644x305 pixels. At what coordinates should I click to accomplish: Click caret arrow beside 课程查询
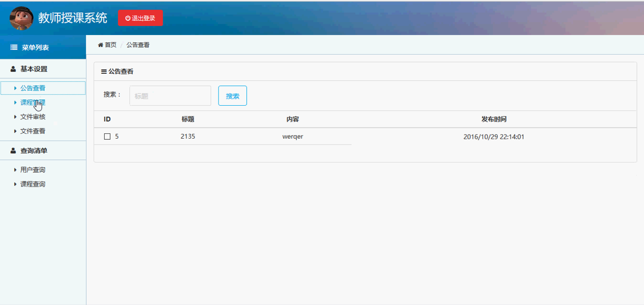15,184
